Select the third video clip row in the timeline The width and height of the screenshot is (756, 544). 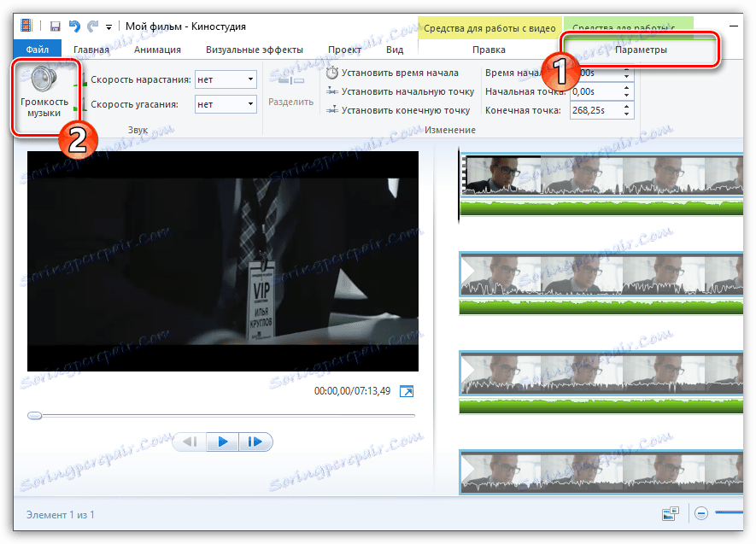click(601, 373)
